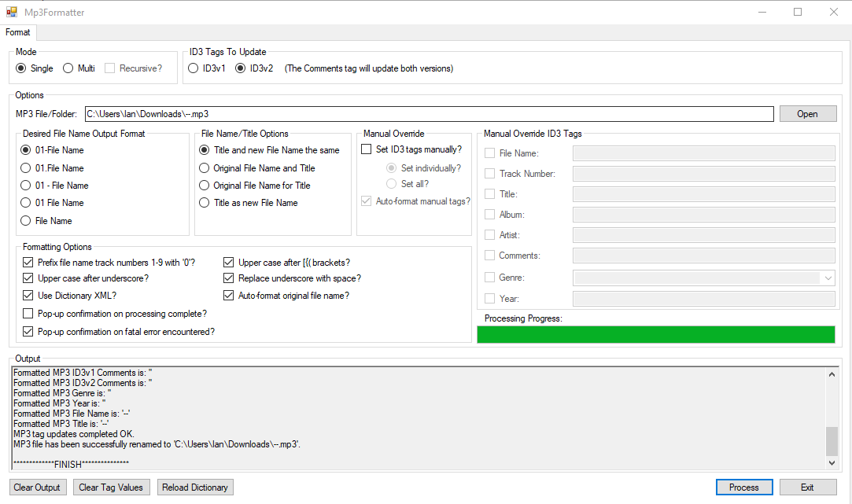Close the Mp3Formatter window
Image resolution: width=852 pixels, height=504 pixels.
pos(834,12)
